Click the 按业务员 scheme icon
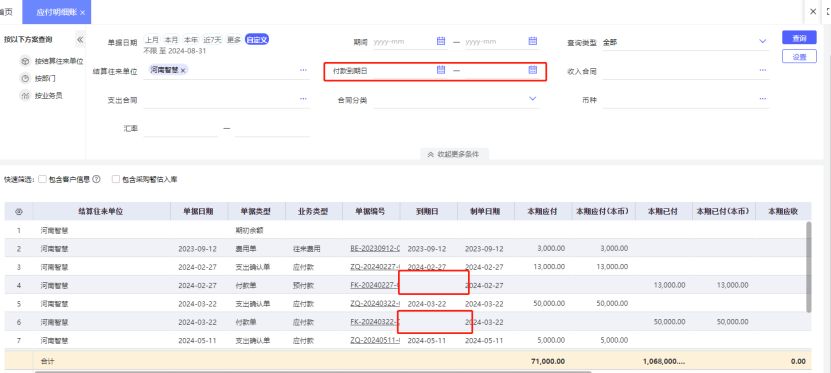The image size is (831, 373). coord(25,96)
